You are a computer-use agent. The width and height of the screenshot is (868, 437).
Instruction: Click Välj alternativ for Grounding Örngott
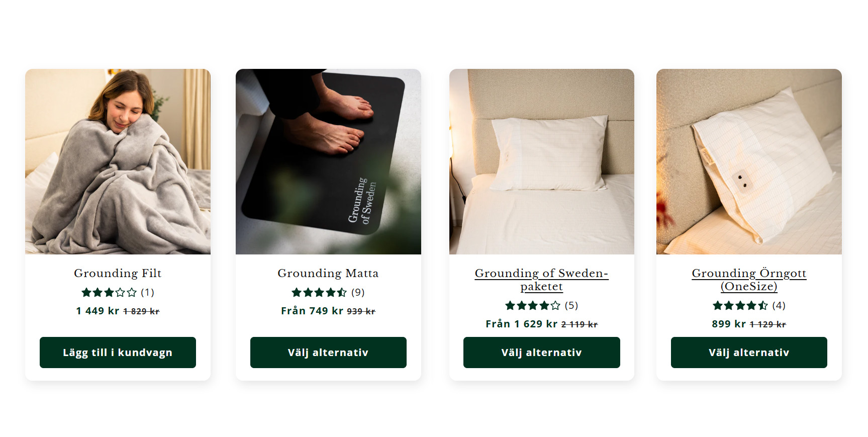tap(749, 353)
